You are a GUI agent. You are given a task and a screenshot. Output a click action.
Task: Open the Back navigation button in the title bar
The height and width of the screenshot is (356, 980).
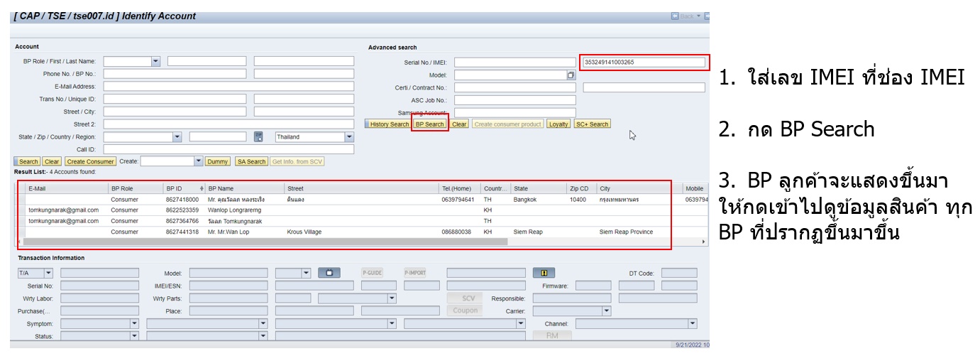(686, 16)
